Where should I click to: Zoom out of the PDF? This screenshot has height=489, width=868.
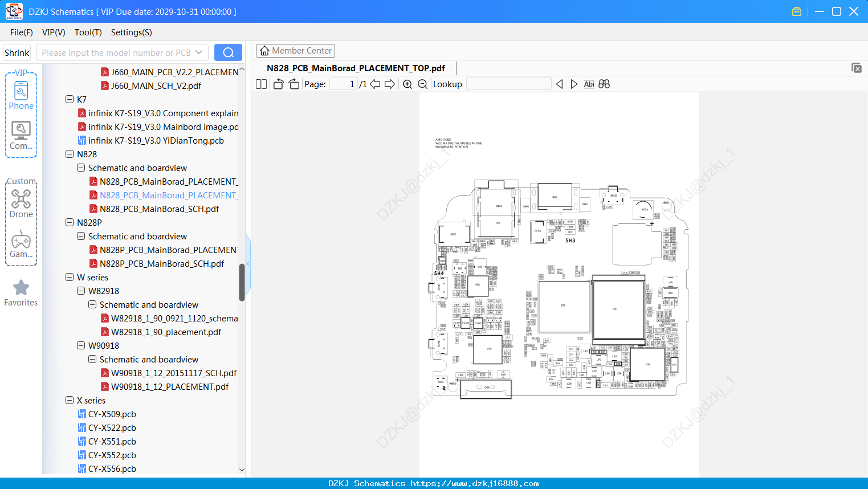(422, 84)
